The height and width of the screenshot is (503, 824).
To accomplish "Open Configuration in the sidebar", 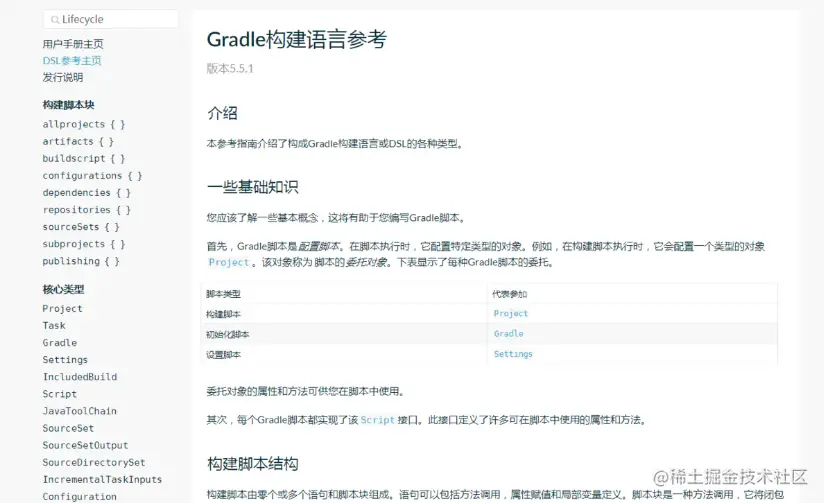I will coord(79,496).
